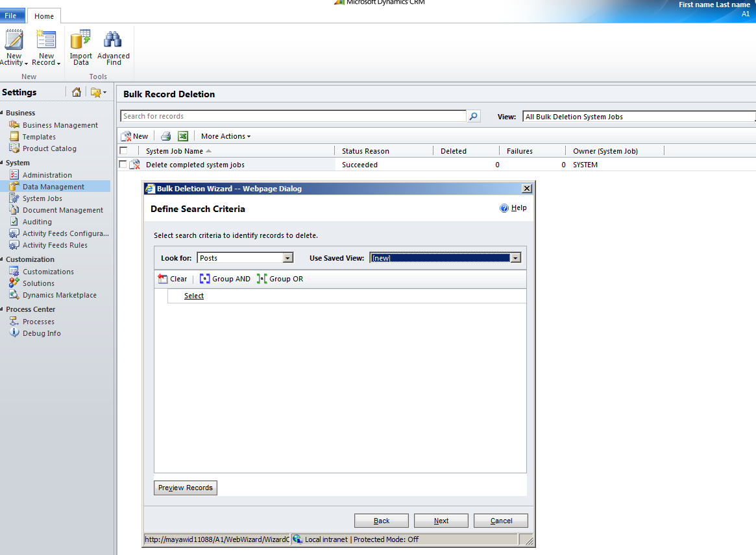Click the Select link in criteria grid

click(x=193, y=296)
